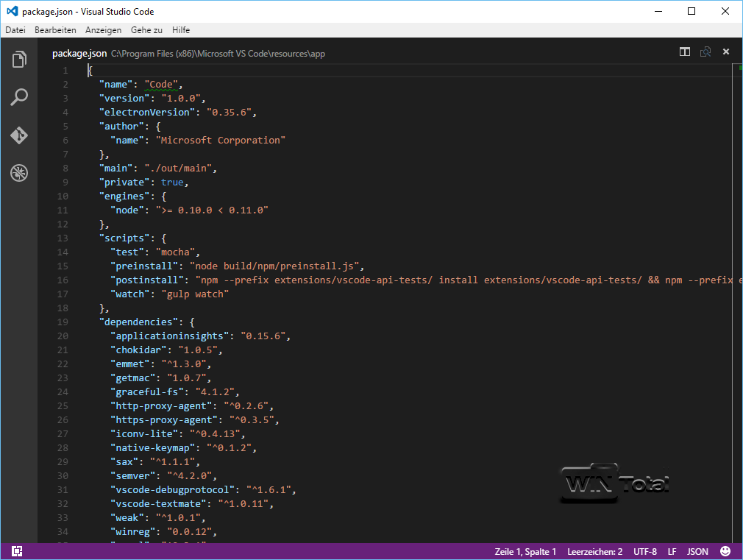Viewport: 743px width, 560px height.
Task: Click the status bar square icon at left
Action: click(x=18, y=551)
